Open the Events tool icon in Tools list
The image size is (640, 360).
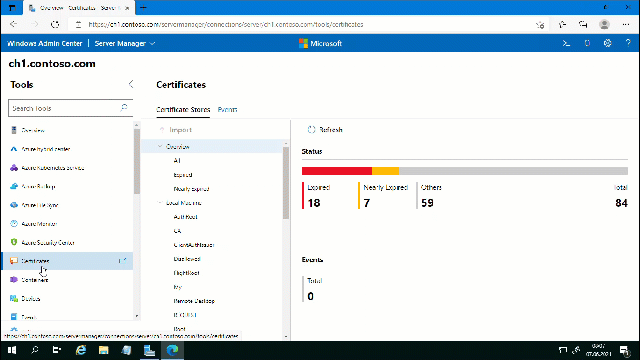[14, 317]
